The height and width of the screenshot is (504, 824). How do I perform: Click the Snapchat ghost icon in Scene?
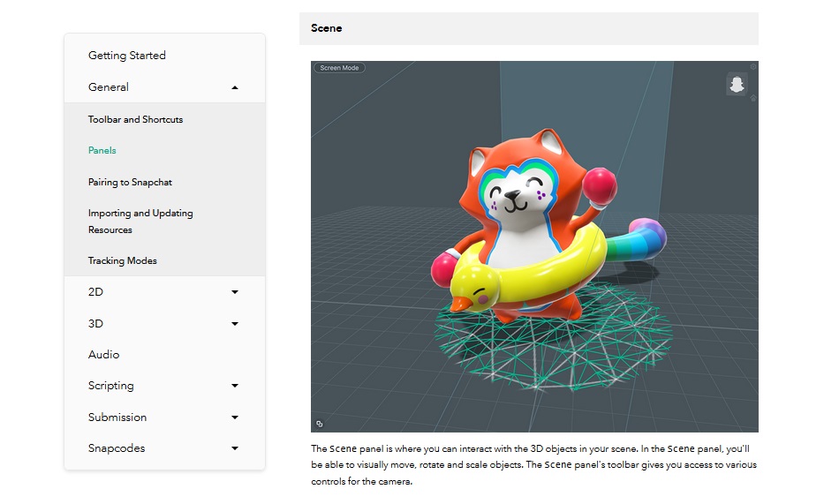(737, 84)
